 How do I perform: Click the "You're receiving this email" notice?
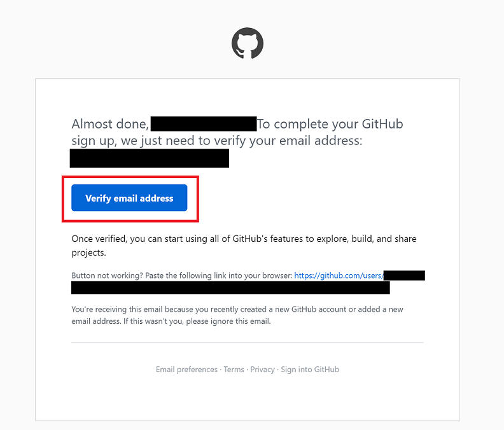tap(237, 316)
